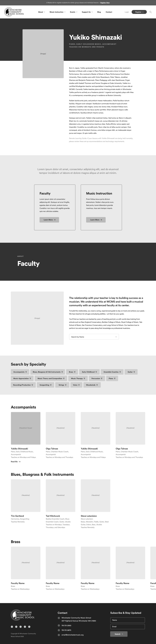Select the Woodwinds specialty filter

[x=92, y=385]
